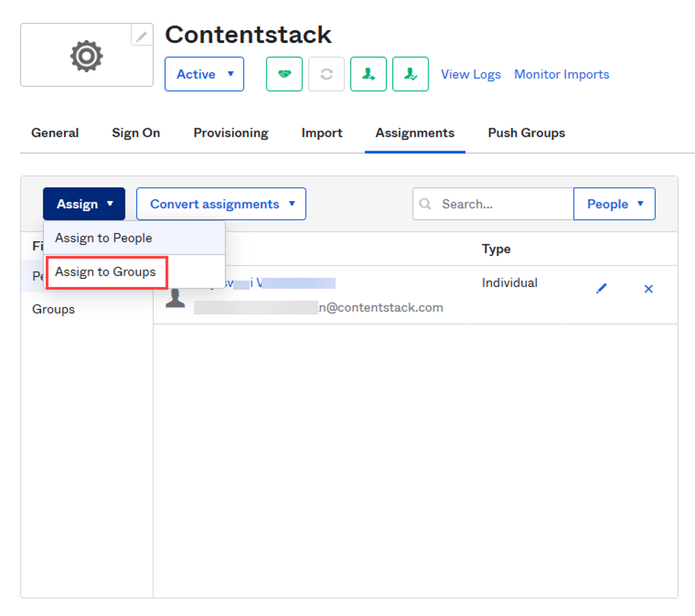Choose Assign to People menu item
The image size is (695, 616).
pos(134,238)
